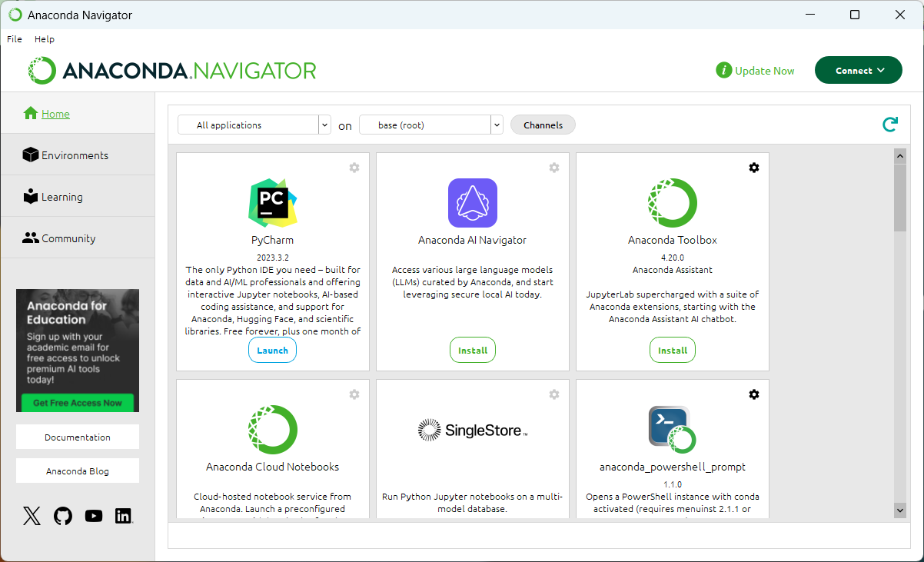Screen dimensions: 924x562
Task: Open the Anaconda Blog button
Action: click(78, 471)
